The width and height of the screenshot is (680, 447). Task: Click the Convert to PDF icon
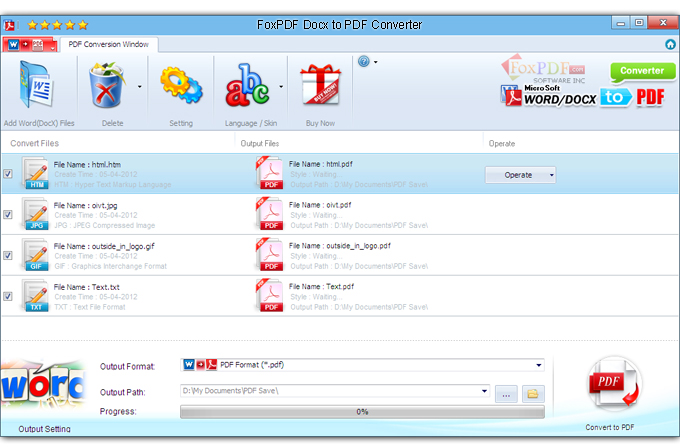(x=615, y=384)
